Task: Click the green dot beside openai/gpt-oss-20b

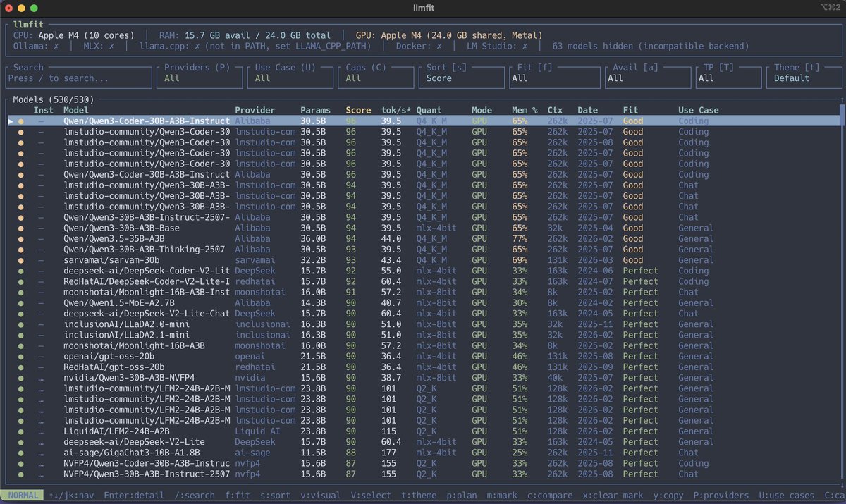Action: tap(21, 356)
